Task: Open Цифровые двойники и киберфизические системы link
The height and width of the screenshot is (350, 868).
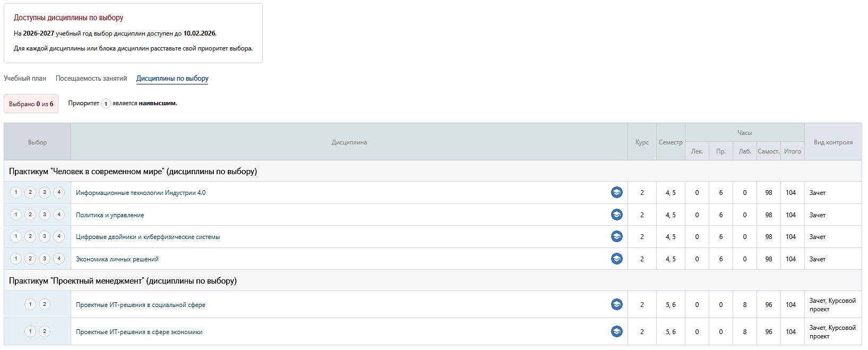Action: (x=148, y=237)
